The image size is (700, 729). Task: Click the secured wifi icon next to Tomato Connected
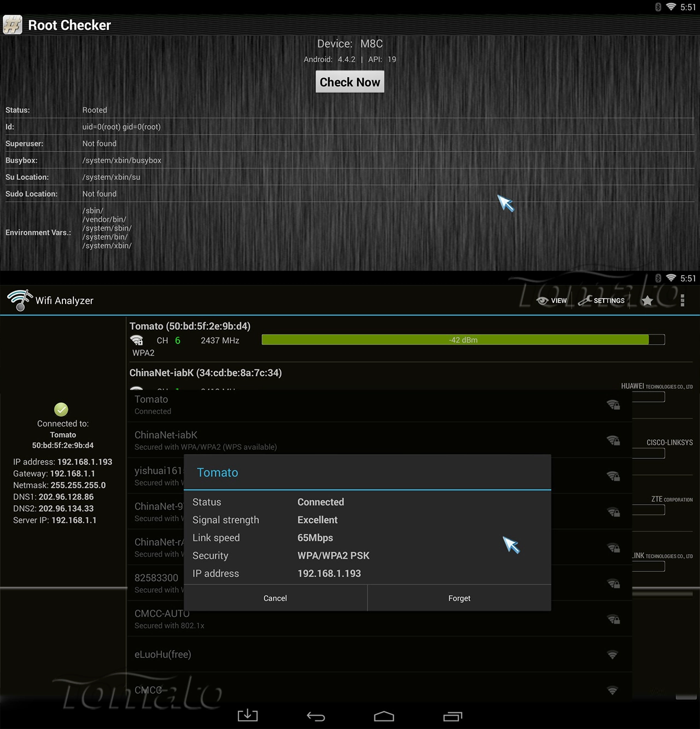613,405
